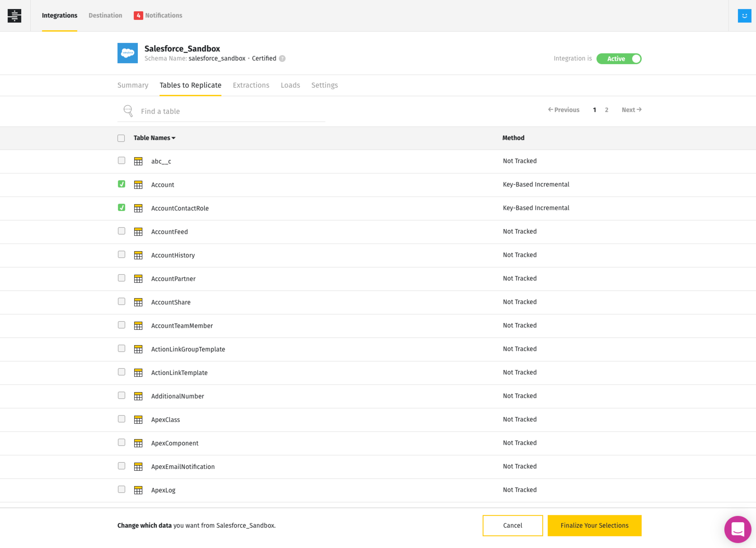Switch to the Loads tab
Image resolution: width=756 pixels, height=548 pixels.
coord(290,85)
